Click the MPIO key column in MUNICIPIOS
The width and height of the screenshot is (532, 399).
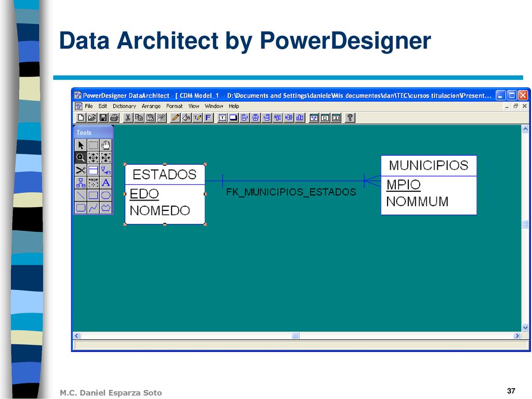click(403, 185)
